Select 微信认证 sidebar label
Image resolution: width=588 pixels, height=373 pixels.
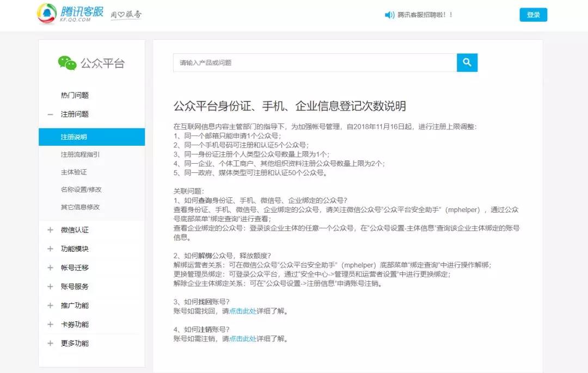75,230
